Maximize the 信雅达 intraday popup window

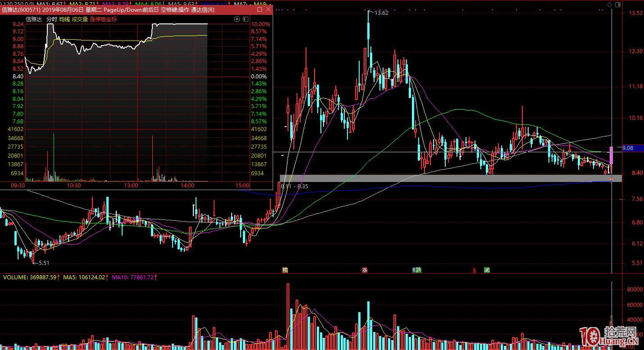coord(259,9)
